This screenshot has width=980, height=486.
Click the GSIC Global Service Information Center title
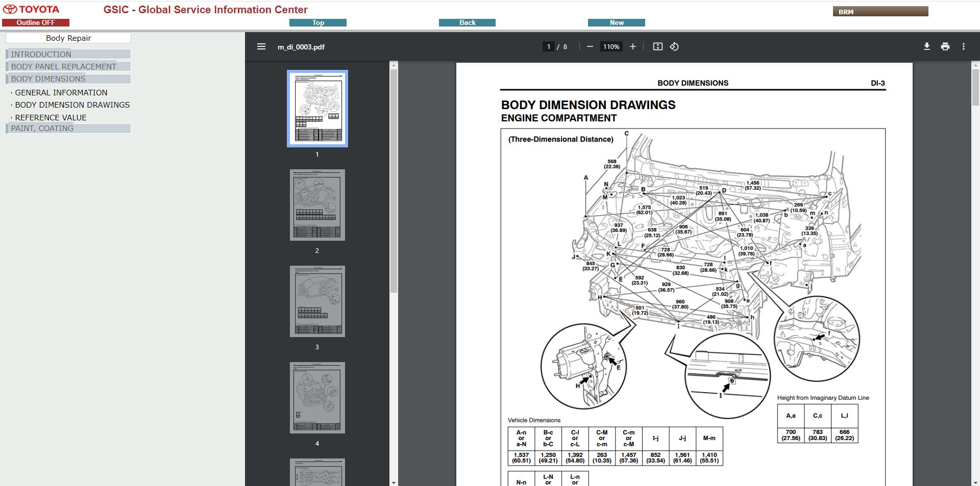point(205,10)
